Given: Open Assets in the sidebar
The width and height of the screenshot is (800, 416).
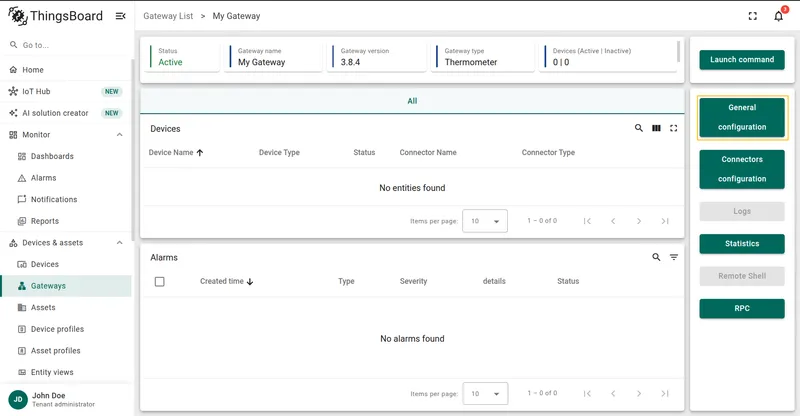Looking at the screenshot, I should (66, 307).
